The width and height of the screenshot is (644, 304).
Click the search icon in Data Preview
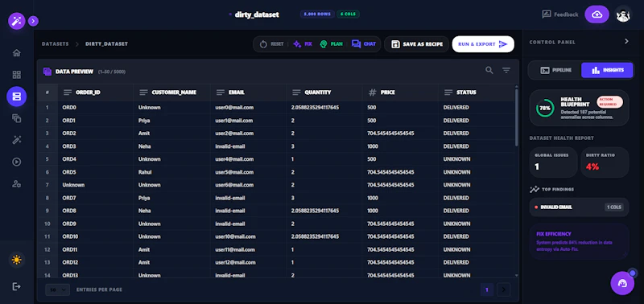coord(489,71)
